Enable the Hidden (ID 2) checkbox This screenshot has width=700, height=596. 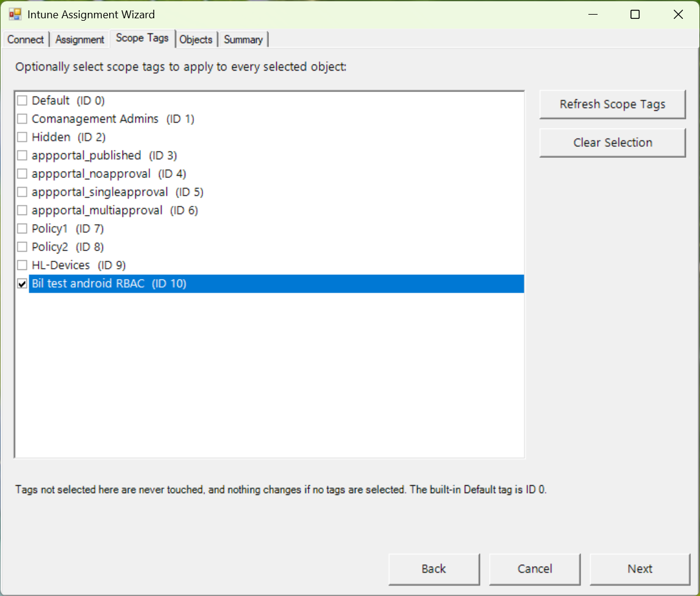(23, 137)
